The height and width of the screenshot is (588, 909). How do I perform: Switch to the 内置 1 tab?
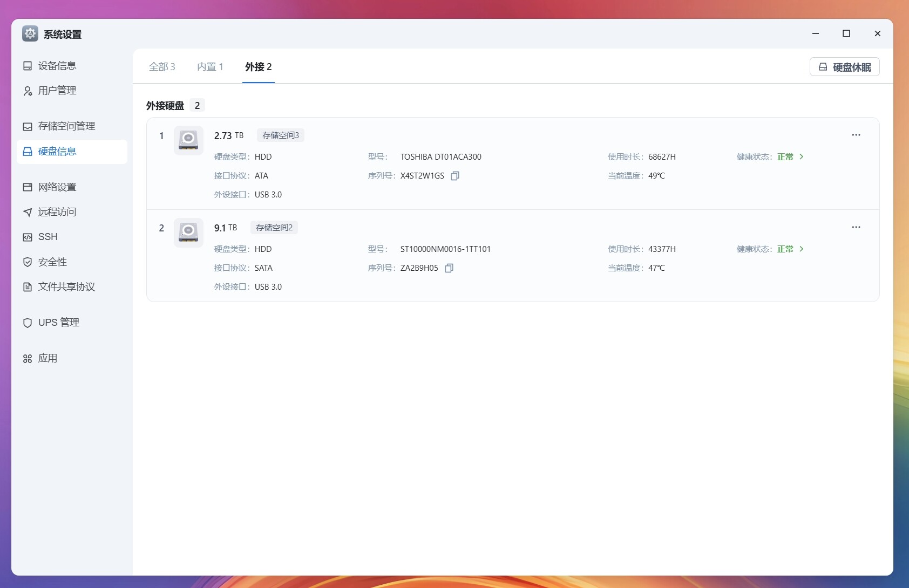210,67
